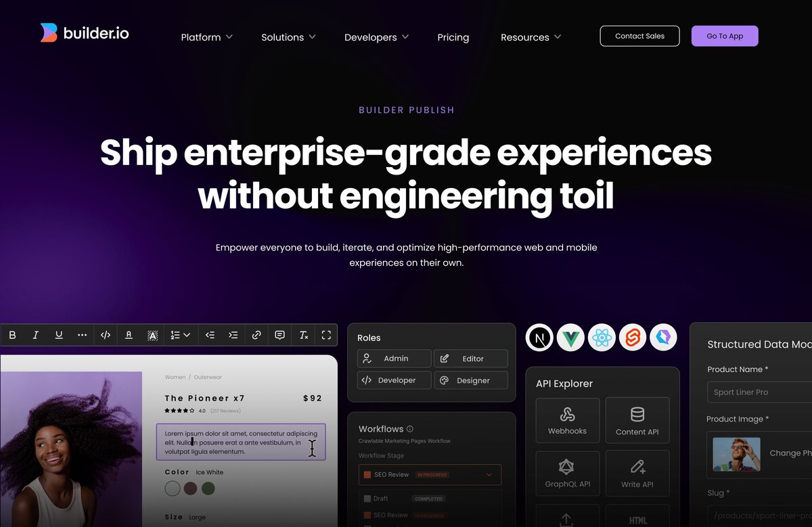This screenshot has height=527, width=812.
Task: Insert a link using the chain icon
Action: pos(256,335)
